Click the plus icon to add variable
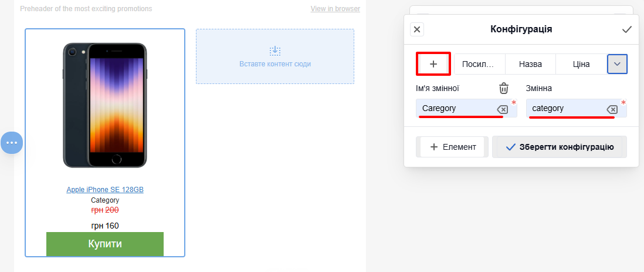Image resolution: width=644 pixels, height=272 pixels. click(433, 64)
